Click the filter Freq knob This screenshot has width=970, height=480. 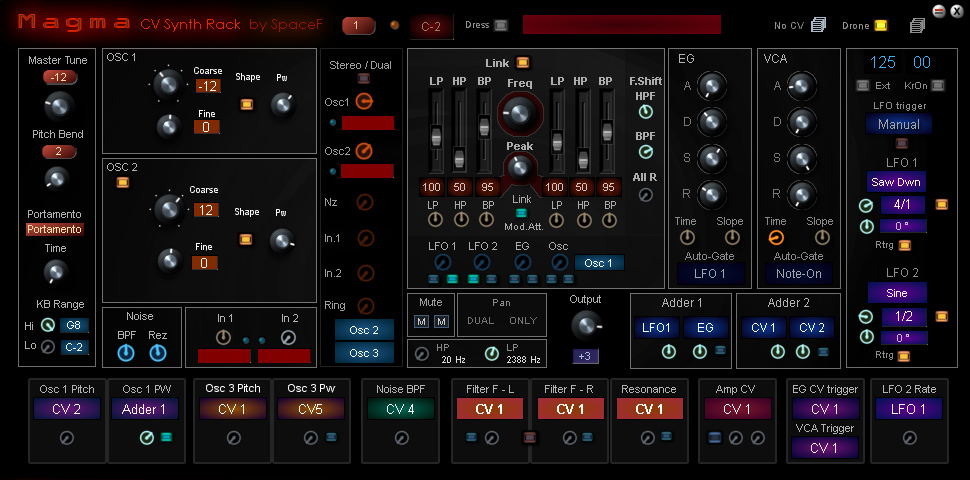[519, 114]
